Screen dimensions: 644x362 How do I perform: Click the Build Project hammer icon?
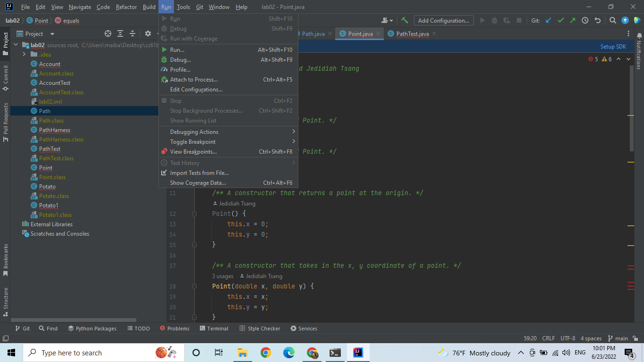(x=405, y=20)
